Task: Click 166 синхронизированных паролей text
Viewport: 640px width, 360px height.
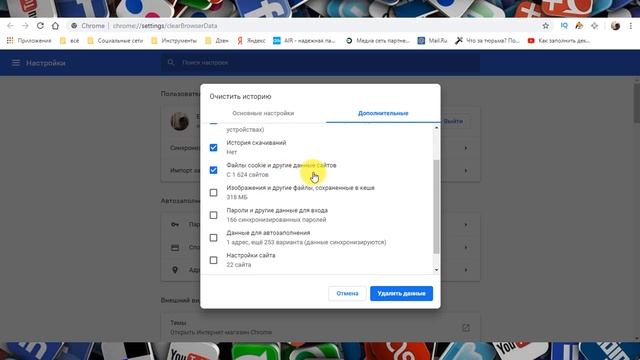Action: (x=276, y=220)
